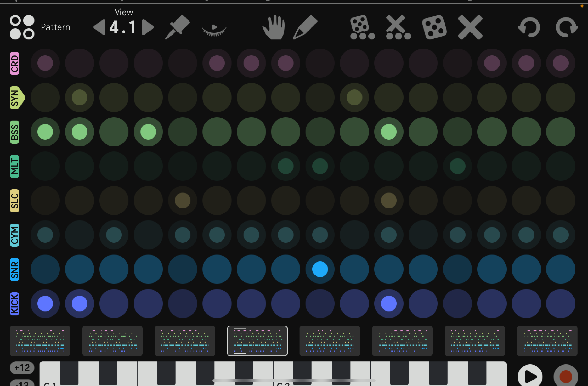Toggle the closed-eye follow playback icon
The image size is (588, 386).
click(214, 29)
